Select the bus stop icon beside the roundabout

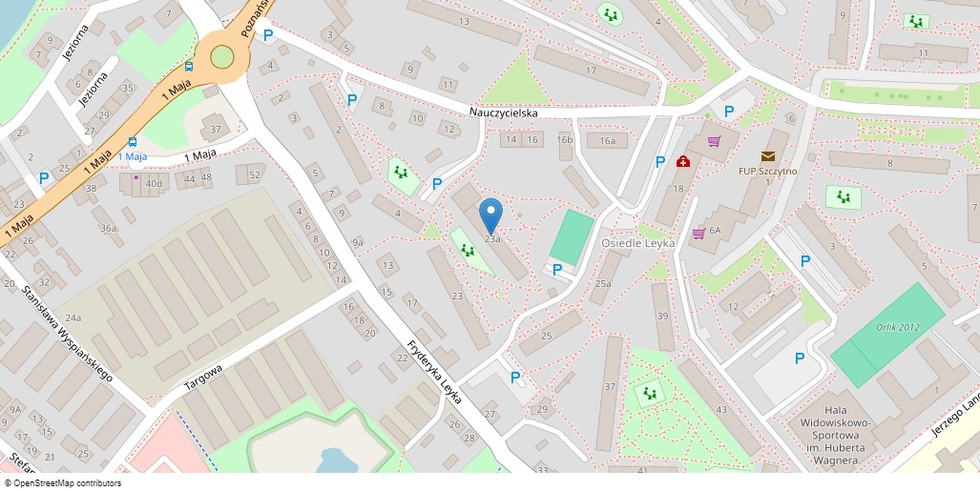click(189, 66)
